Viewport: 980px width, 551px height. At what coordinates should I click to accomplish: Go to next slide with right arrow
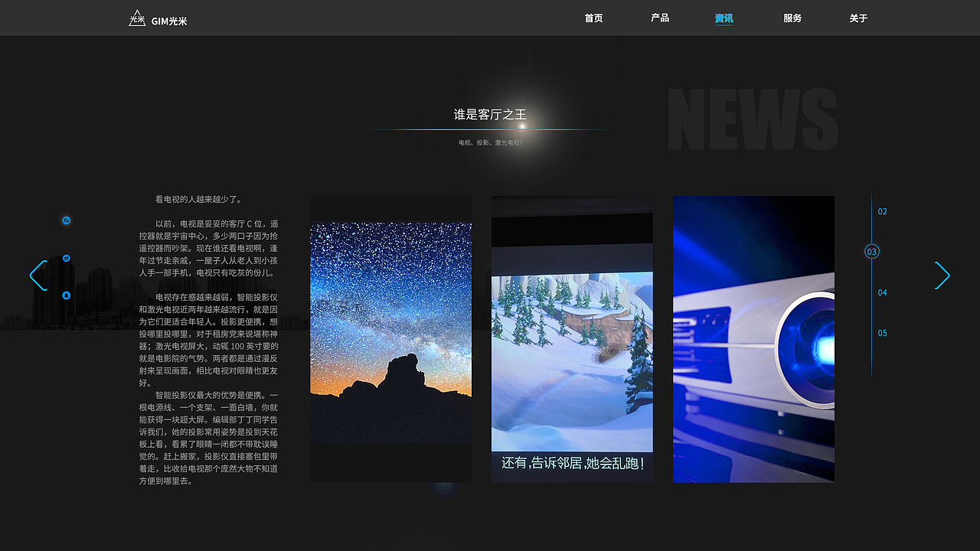942,275
